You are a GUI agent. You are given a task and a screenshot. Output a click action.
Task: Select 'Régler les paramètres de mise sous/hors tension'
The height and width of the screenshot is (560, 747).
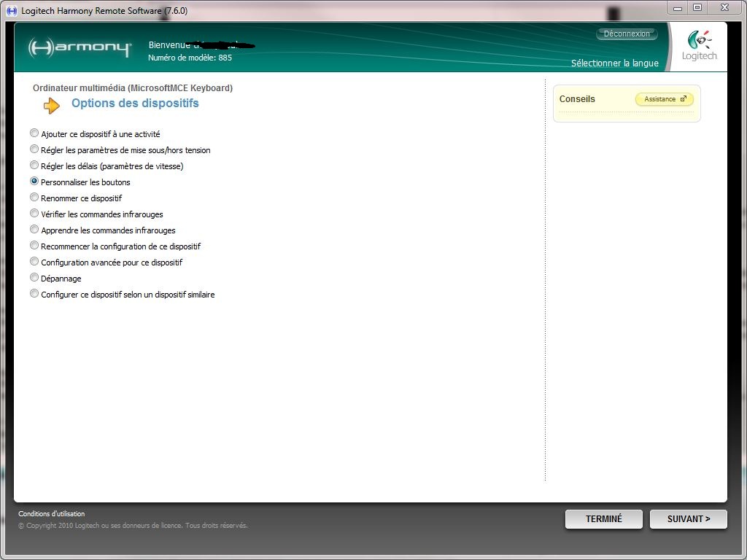[x=34, y=149]
